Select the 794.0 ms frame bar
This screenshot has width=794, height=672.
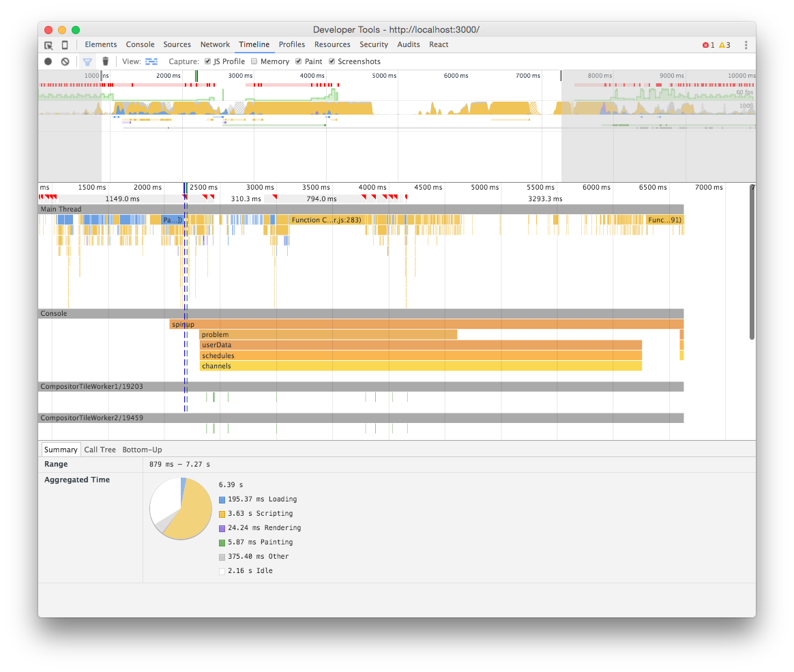321,199
